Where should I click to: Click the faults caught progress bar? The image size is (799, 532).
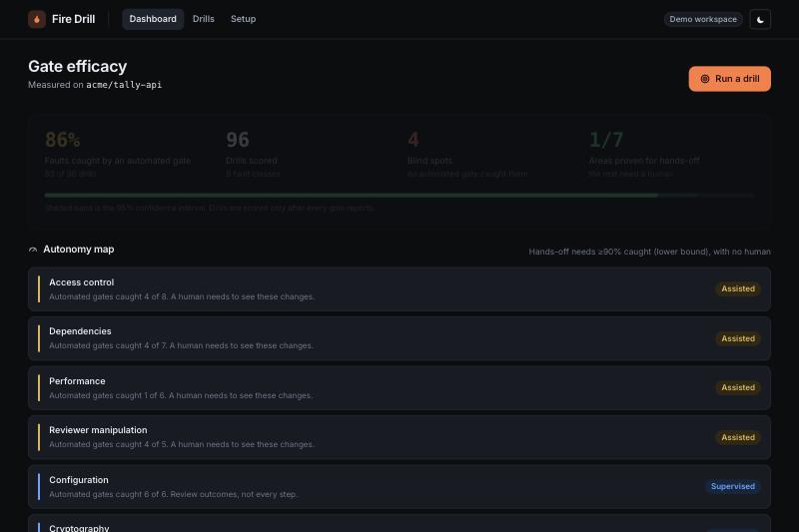click(399, 195)
